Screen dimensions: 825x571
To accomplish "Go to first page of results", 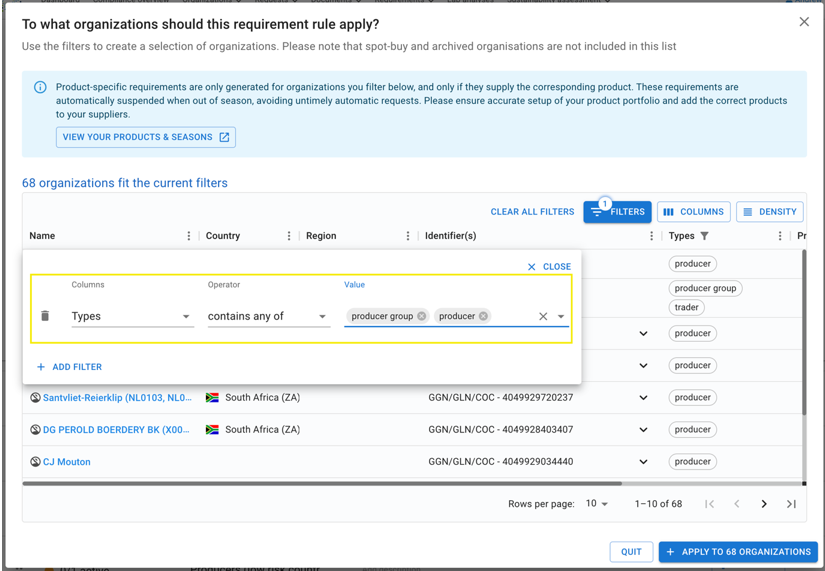I will click(709, 504).
